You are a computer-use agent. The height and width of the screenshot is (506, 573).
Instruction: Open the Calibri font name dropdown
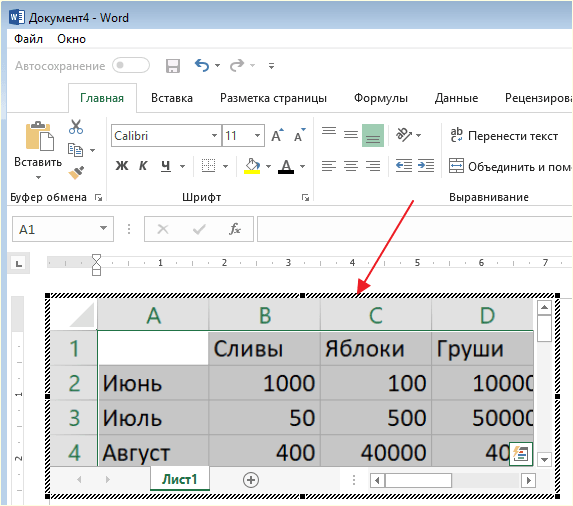click(x=214, y=136)
